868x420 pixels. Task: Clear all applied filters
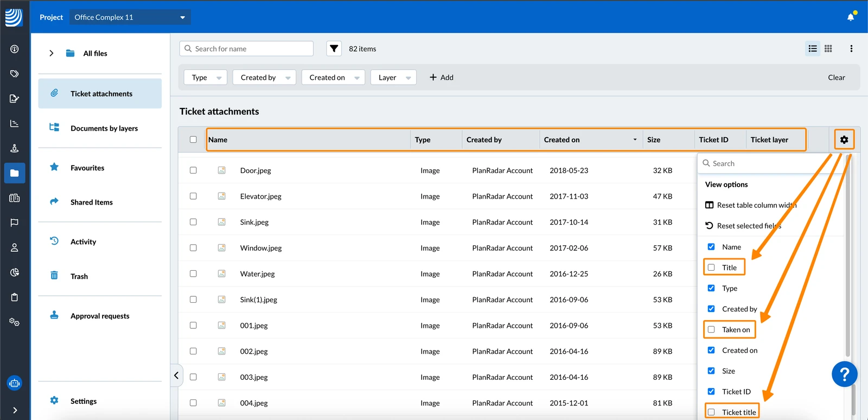pyautogui.click(x=836, y=78)
